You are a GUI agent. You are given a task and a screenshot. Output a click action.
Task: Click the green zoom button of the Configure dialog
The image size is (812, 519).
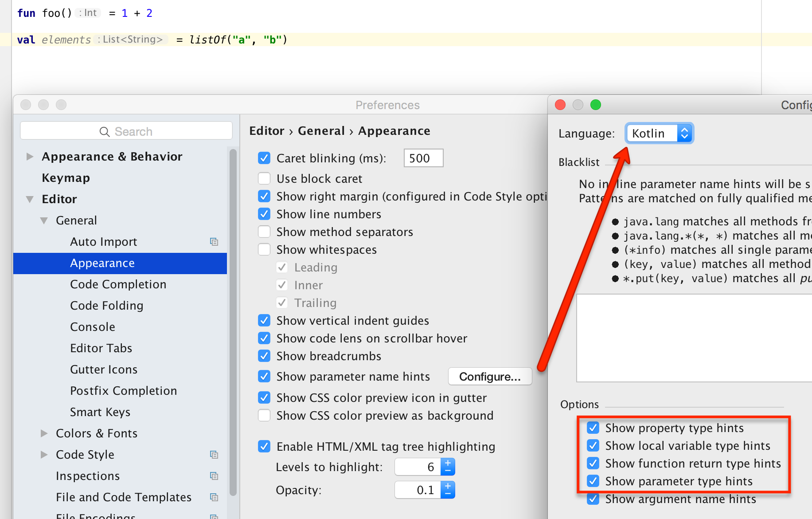[596, 105]
